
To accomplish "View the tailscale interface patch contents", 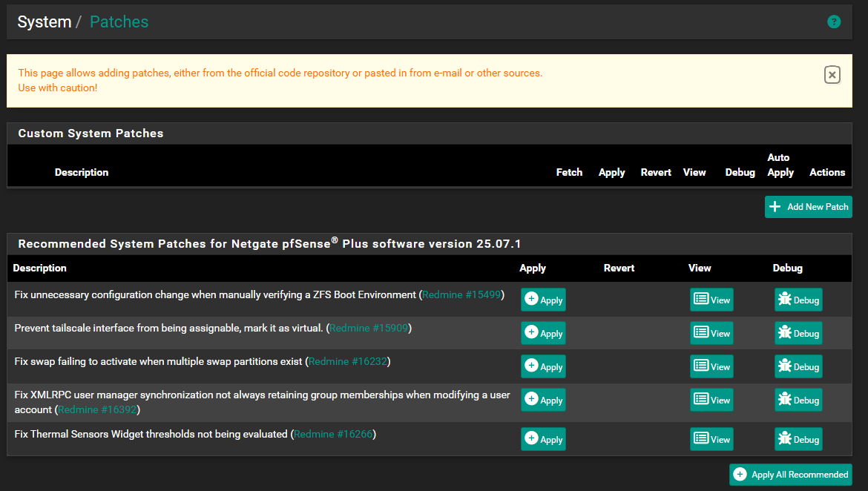I will click(711, 333).
